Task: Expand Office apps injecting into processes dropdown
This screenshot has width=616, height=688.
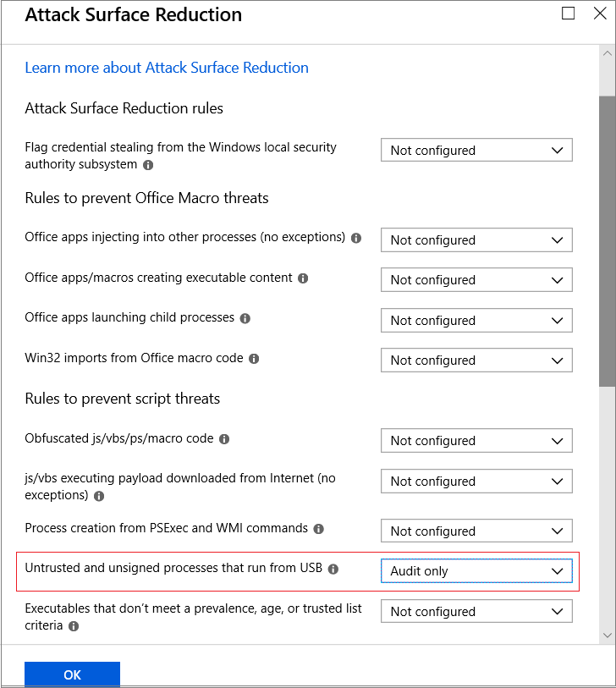Action: [476, 240]
